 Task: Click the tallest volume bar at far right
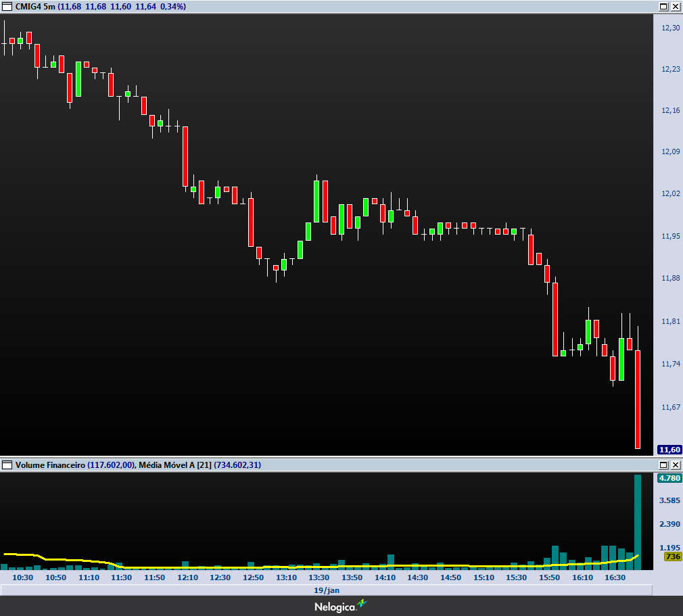[637, 521]
